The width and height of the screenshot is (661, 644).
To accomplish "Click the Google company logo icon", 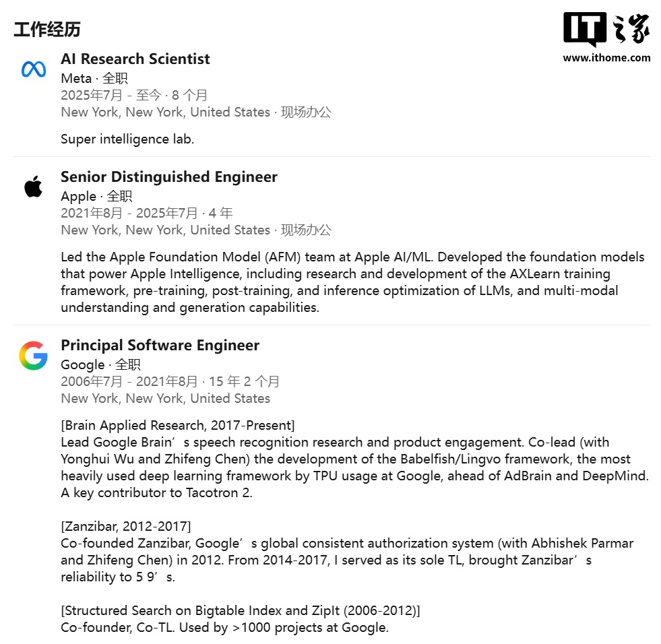I will point(33,355).
